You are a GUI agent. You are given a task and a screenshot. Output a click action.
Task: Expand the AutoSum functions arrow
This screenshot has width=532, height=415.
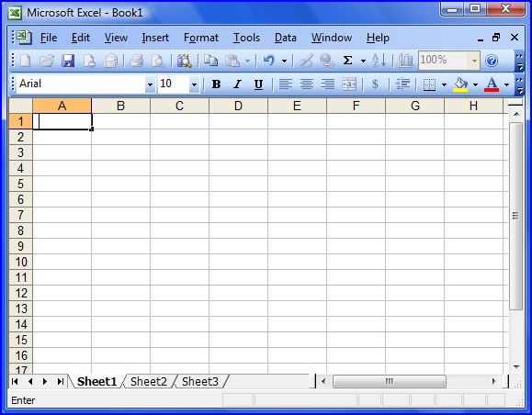pyautogui.click(x=363, y=61)
